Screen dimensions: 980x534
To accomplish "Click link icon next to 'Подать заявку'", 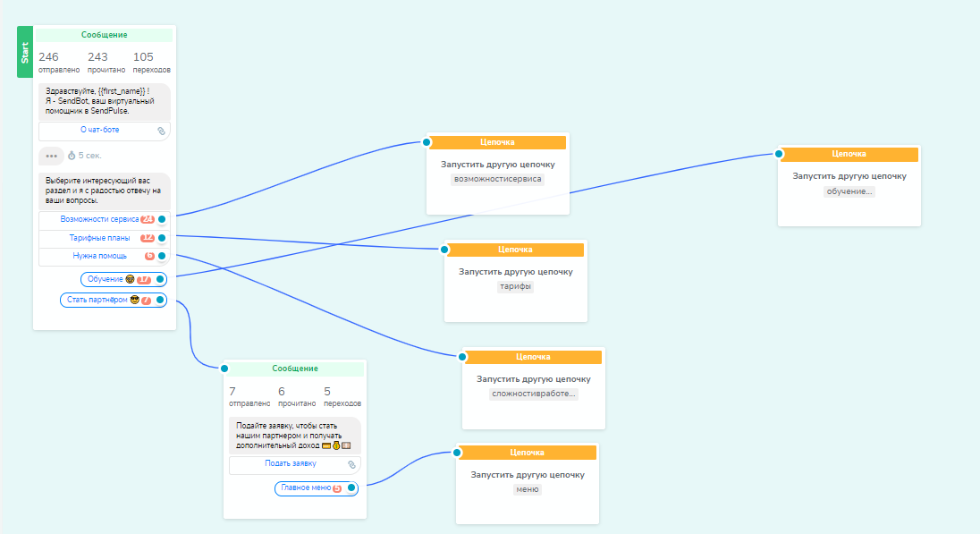I will click(x=352, y=464).
